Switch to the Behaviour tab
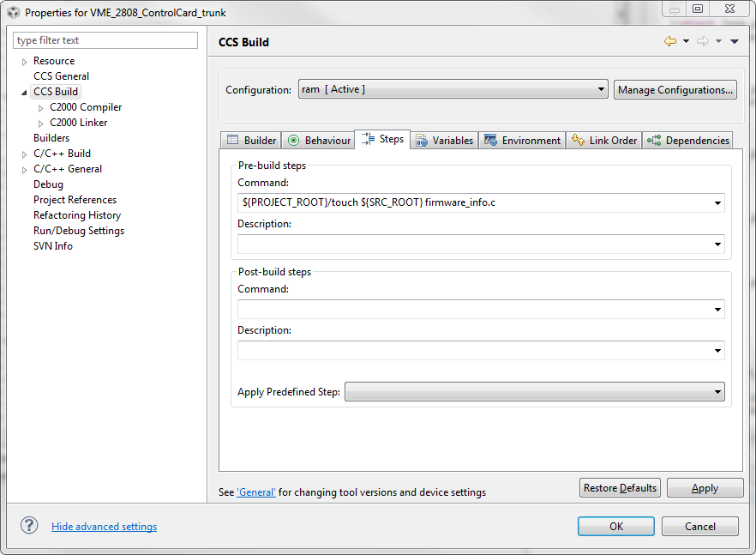Image resolution: width=756 pixels, height=555 pixels. click(x=319, y=141)
